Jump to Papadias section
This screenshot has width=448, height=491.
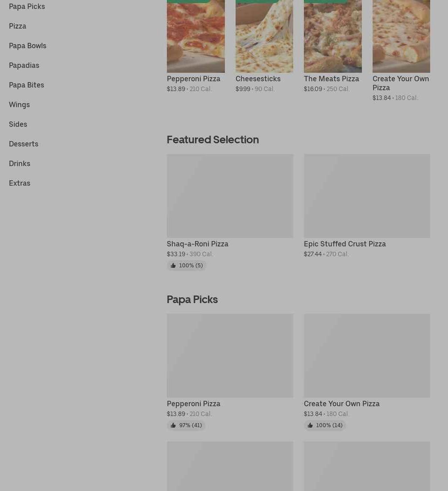point(24,66)
